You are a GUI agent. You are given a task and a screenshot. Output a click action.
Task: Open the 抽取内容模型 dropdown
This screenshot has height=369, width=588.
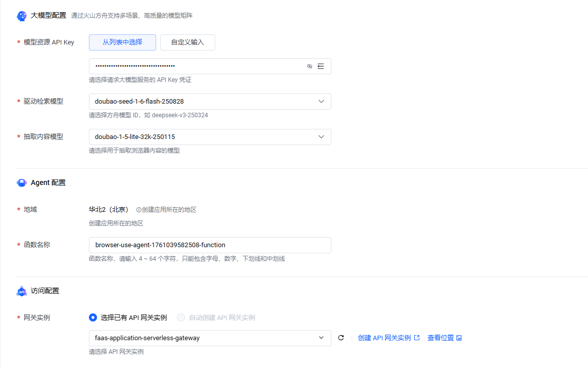pos(321,137)
